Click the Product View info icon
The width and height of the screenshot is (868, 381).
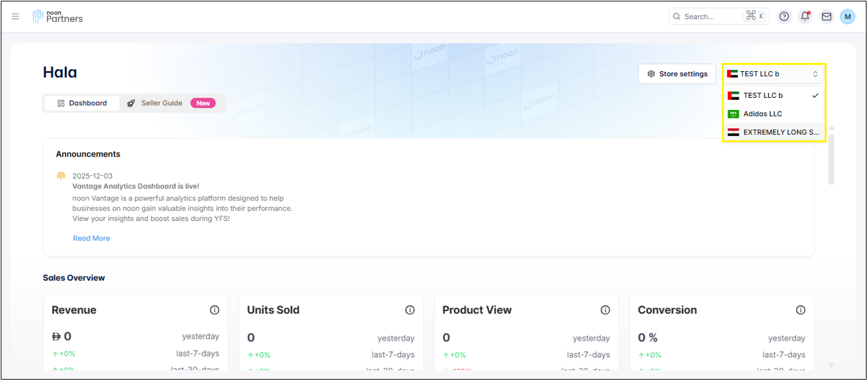tap(605, 310)
